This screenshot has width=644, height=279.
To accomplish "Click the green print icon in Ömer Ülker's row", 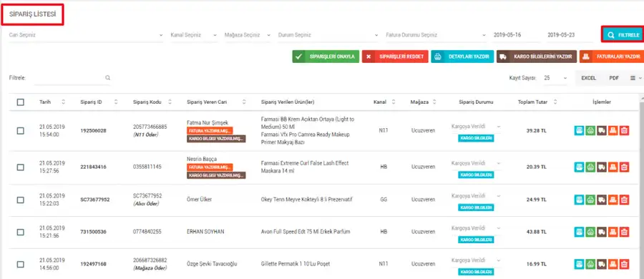I will 590,200.
